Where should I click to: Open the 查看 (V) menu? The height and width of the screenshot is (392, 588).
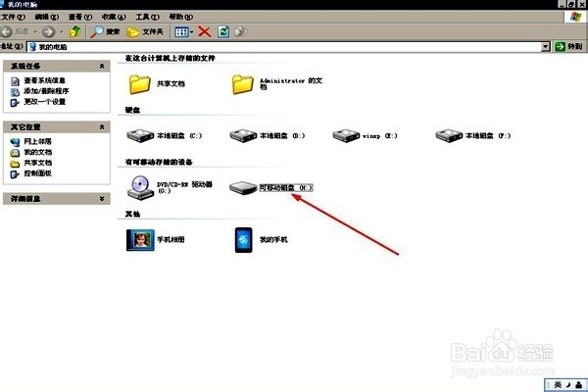coord(80,17)
